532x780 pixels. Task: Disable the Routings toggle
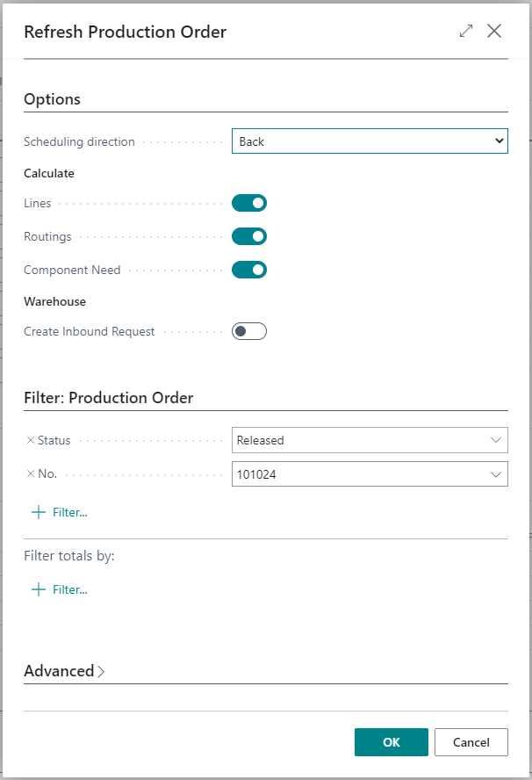pos(249,237)
